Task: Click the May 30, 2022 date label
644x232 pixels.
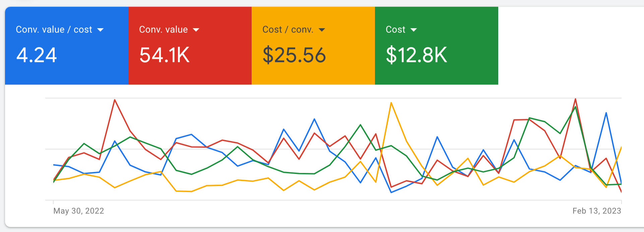Action: click(79, 211)
